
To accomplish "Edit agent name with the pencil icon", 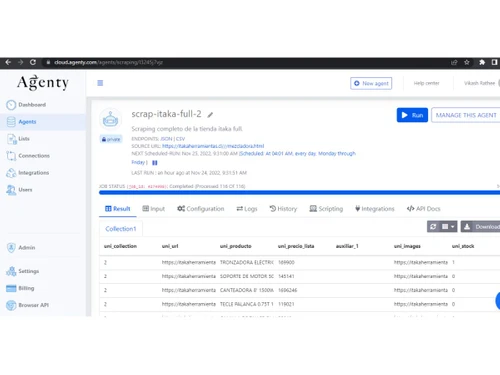I will [x=210, y=115].
